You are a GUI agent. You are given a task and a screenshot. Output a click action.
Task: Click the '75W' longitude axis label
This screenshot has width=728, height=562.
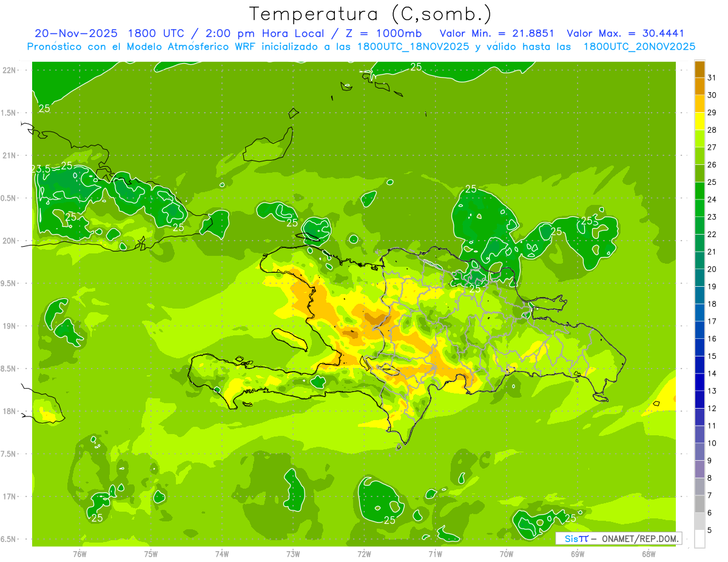click(151, 554)
